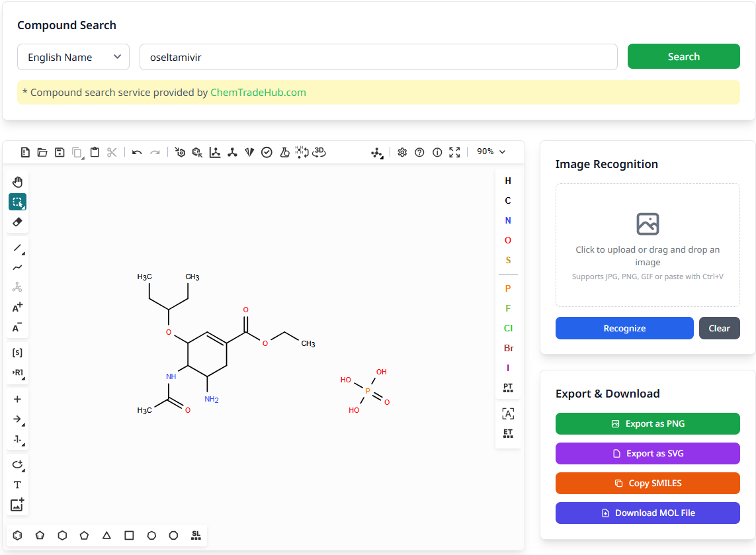
Task: Select the rotate transform tool
Action: (x=17, y=465)
